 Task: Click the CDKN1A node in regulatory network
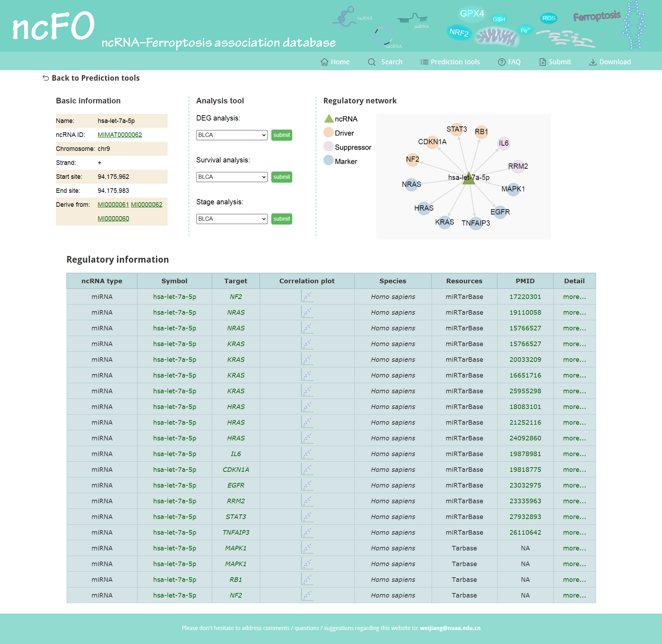coord(433,142)
